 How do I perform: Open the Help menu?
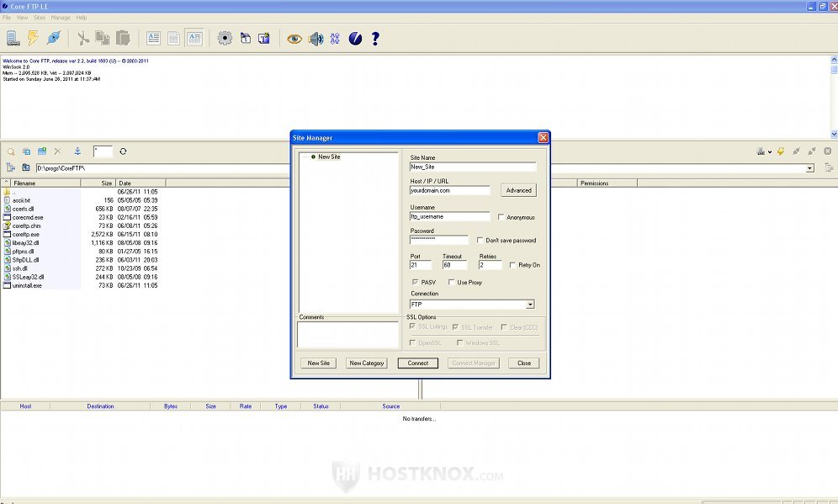pyautogui.click(x=82, y=18)
